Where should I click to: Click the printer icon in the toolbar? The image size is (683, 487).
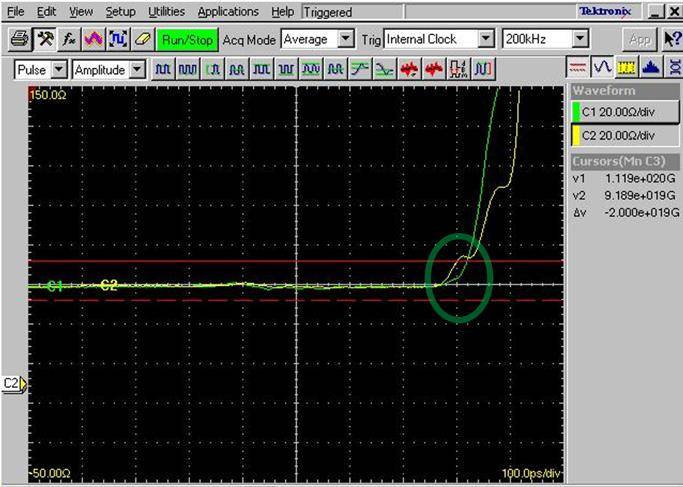point(19,39)
